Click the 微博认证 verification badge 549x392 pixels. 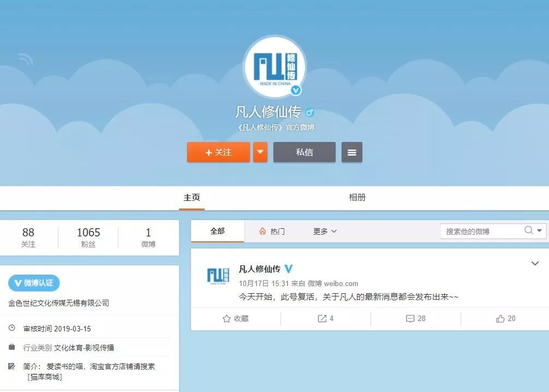[34, 283]
